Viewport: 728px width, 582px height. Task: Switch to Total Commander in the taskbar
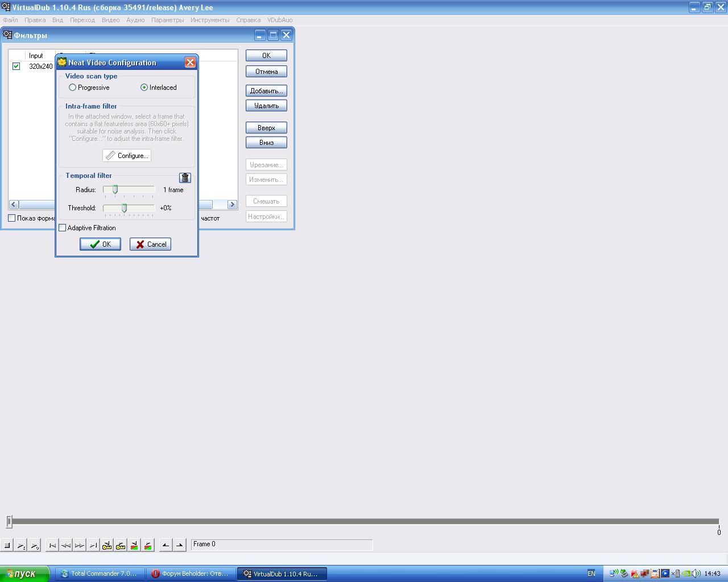pyautogui.click(x=100, y=573)
